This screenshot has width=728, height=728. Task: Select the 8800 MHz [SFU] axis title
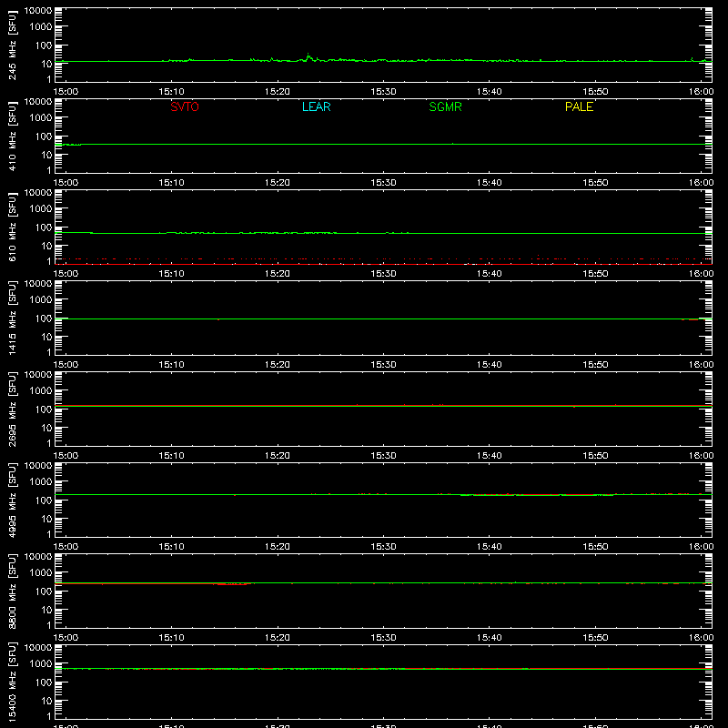[12, 591]
